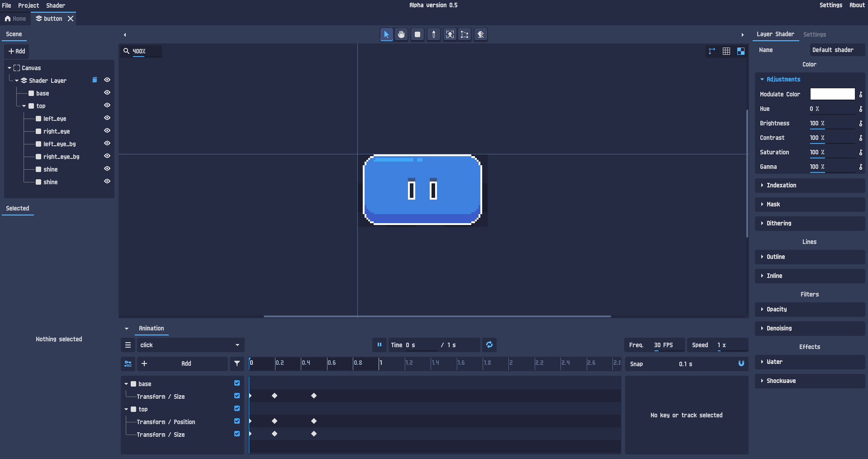Image resolution: width=868 pixels, height=459 pixels.
Task: Click the Add button in Scene panel
Action: (17, 51)
